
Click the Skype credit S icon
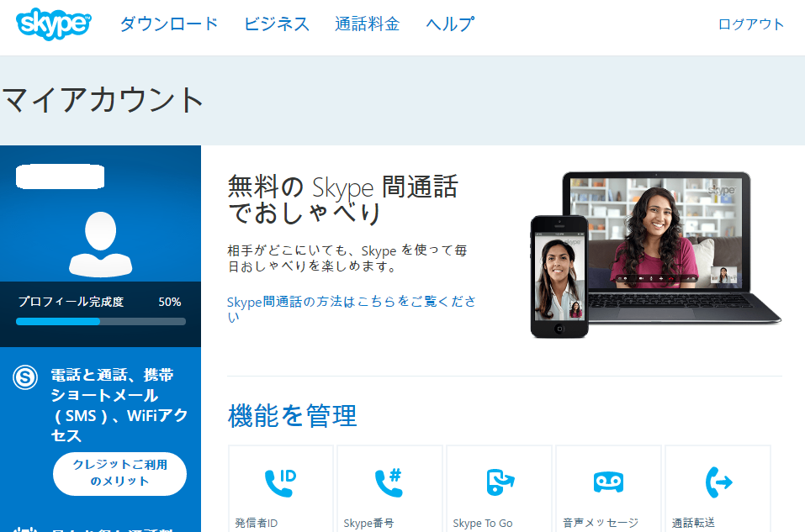coord(25,377)
